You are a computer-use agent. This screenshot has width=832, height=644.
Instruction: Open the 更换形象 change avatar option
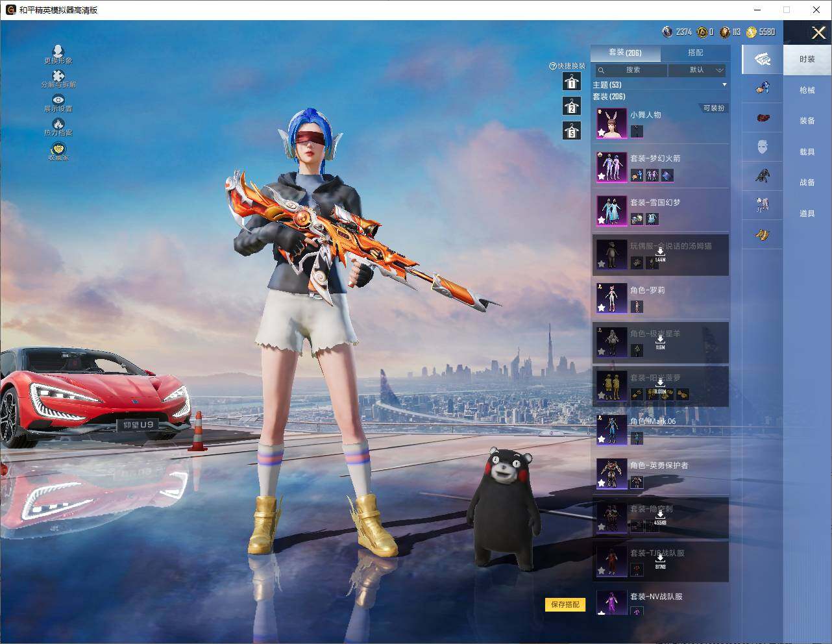tap(58, 55)
